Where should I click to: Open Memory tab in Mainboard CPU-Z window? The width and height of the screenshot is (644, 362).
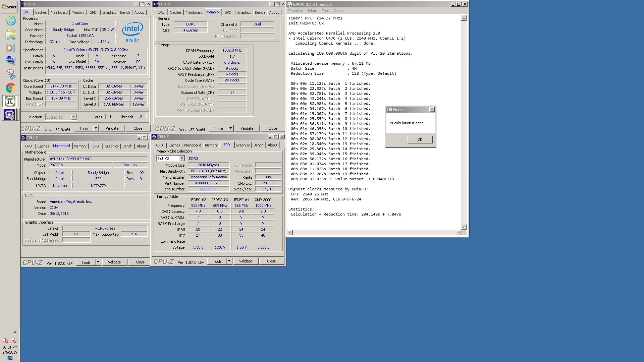[x=80, y=146]
